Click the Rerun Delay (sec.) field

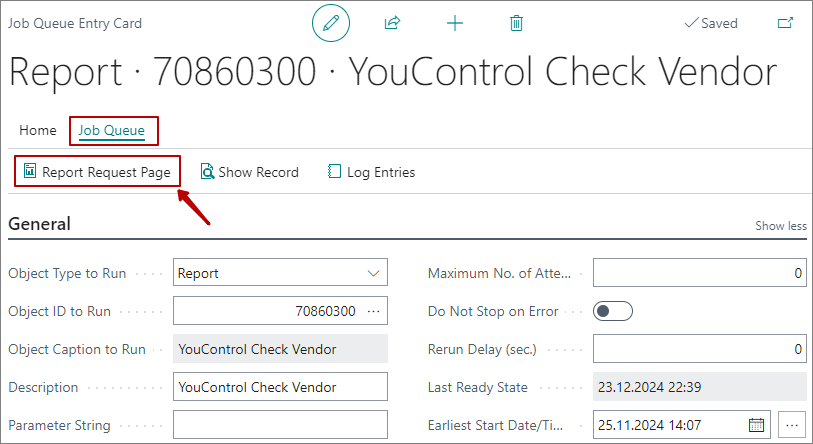point(699,349)
